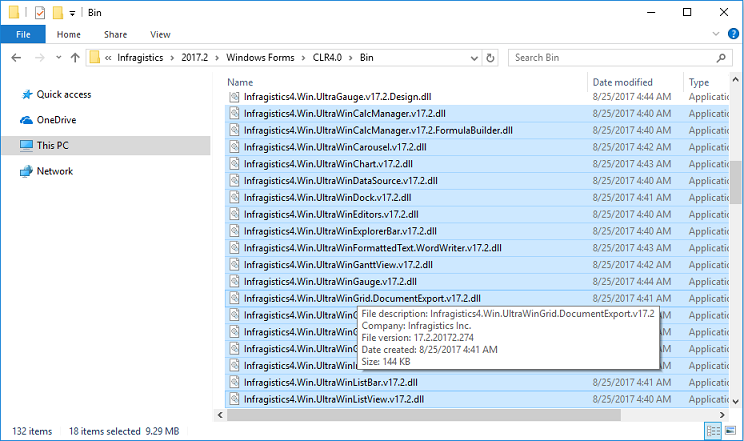Click the Properties quick access toolbar icon
The height and width of the screenshot is (441, 744).
(x=39, y=12)
